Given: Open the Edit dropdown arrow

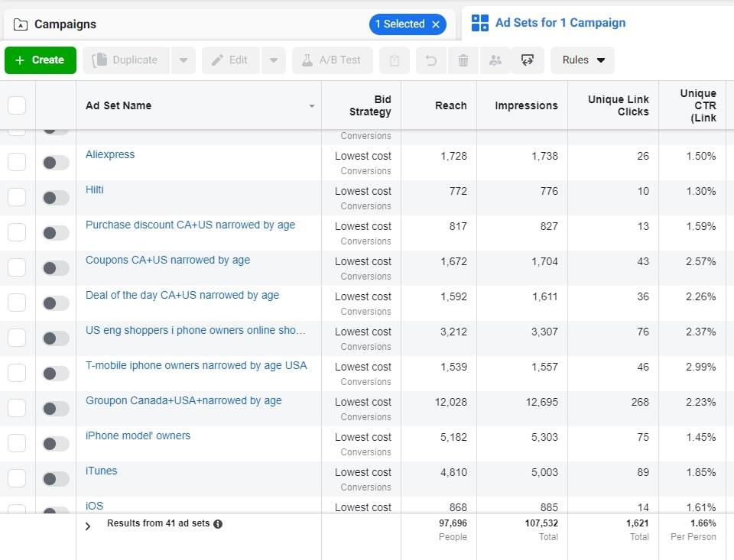Looking at the screenshot, I should 274,60.
